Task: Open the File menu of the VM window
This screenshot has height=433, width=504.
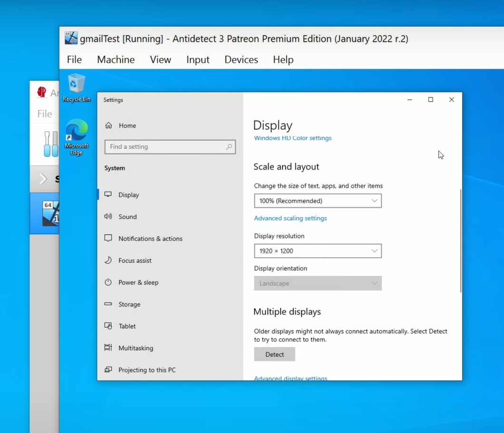Action: [x=74, y=60]
